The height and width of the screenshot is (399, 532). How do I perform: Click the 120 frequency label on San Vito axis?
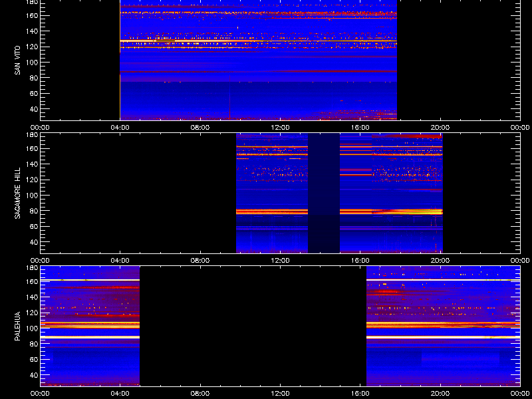point(31,47)
